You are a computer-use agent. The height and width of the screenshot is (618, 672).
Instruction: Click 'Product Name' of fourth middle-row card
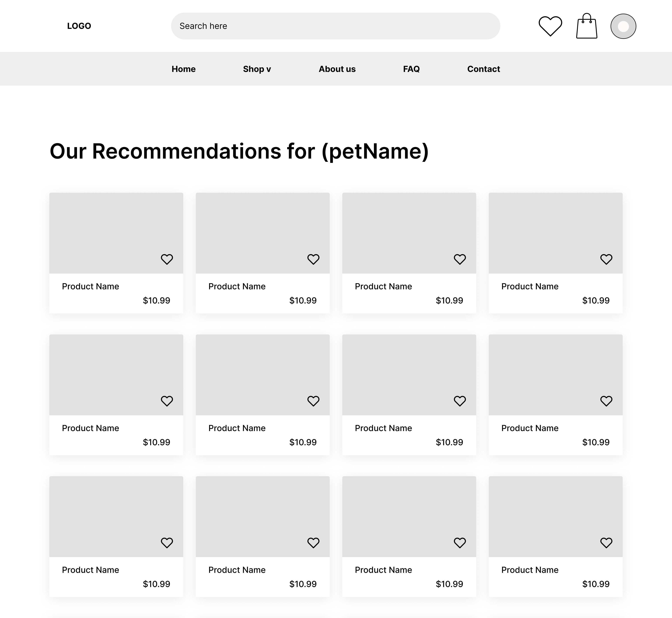(530, 428)
